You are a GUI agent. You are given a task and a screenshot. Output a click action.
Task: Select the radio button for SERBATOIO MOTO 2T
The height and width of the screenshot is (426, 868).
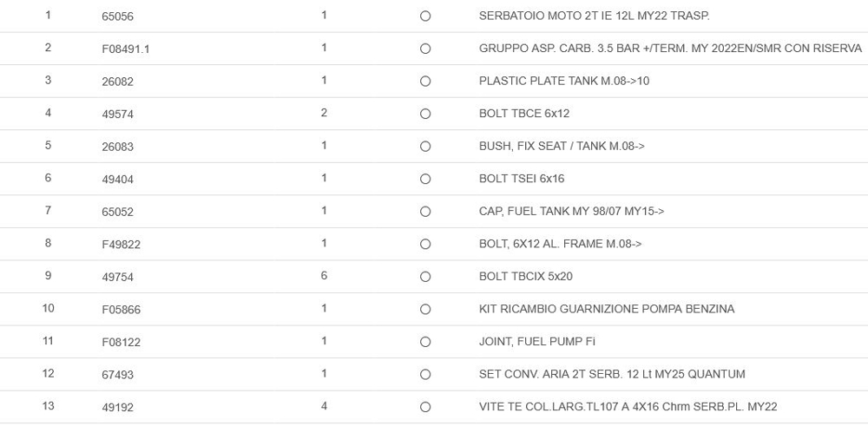(x=425, y=16)
